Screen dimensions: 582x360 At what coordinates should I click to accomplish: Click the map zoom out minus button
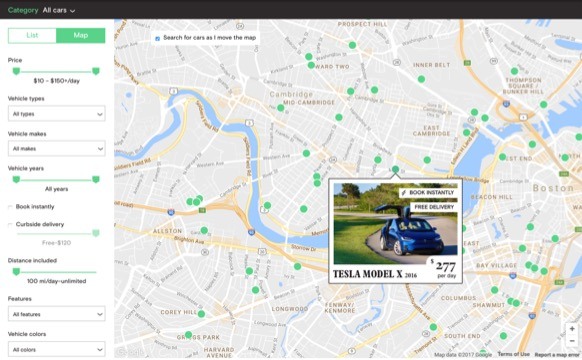(572, 341)
